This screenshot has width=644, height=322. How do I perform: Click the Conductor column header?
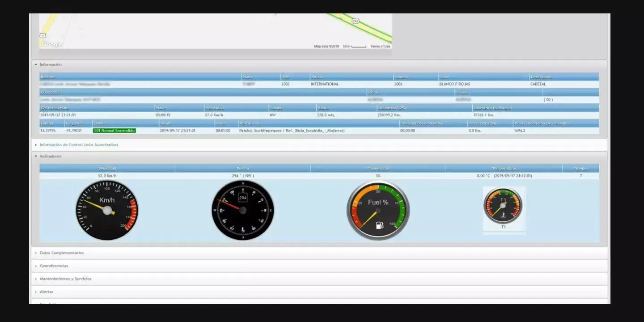point(203,92)
